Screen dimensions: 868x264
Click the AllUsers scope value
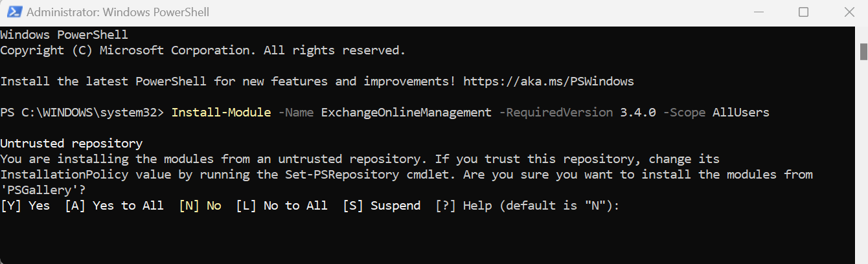click(741, 113)
